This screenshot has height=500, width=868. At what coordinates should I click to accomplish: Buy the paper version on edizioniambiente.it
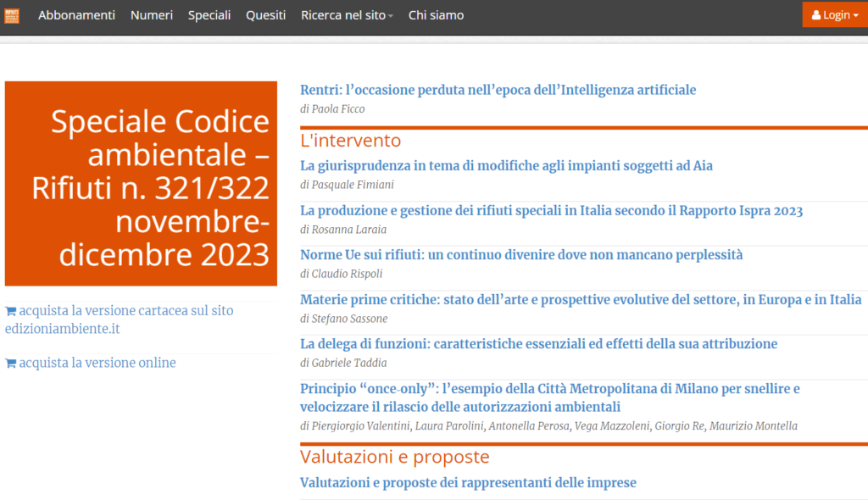point(119,319)
